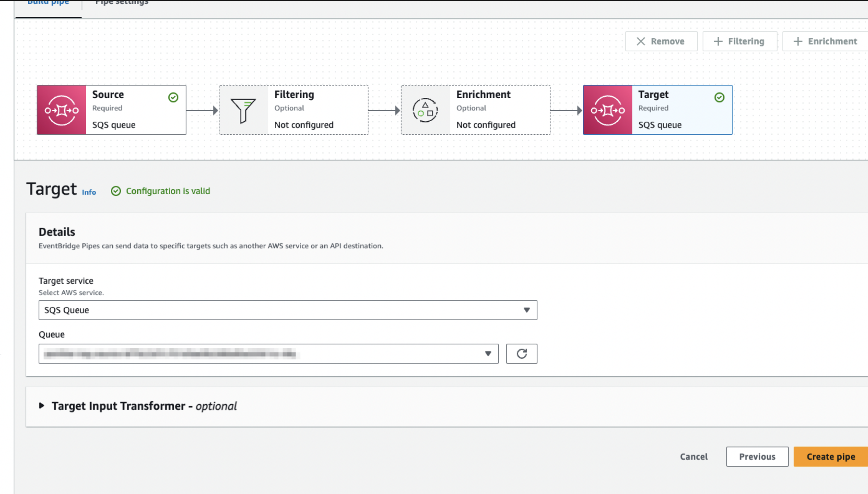This screenshot has width=868, height=494.
Task: Click the Source SQS queue icon
Action: (x=61, y=110)
